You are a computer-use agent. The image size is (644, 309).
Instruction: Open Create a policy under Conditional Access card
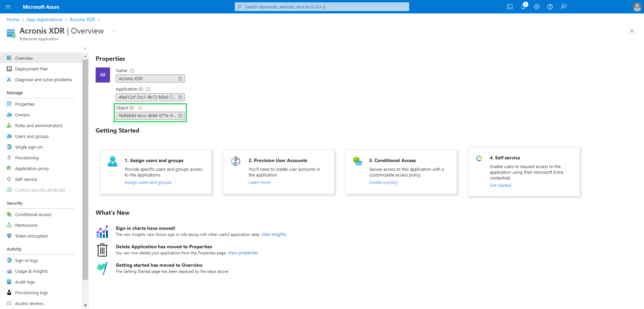pyautogui.click(x=383, y=182)
